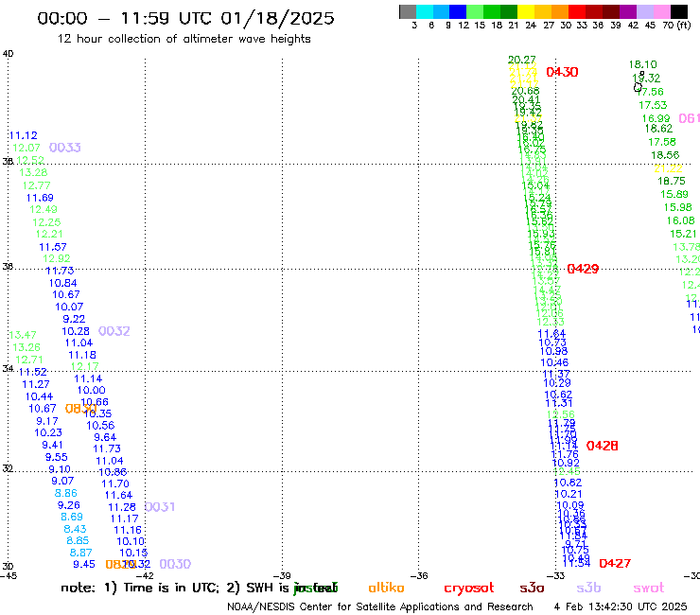Click the red 0429 time marker
Screen dimensions: 700x615
coord(583,269)
